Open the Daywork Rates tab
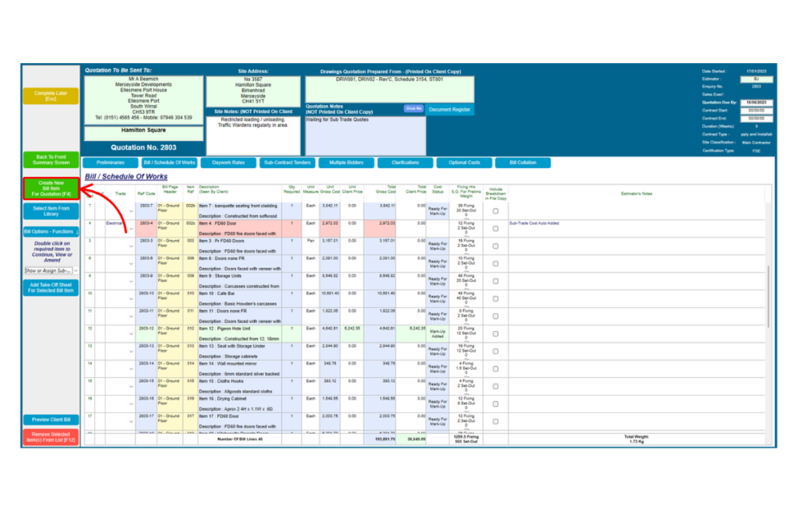The image size is (798, 532). [x=228, y=163]
